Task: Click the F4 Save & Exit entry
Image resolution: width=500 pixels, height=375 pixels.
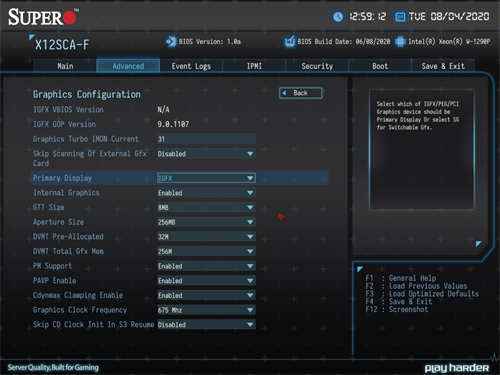Action: tap(399, 302)
